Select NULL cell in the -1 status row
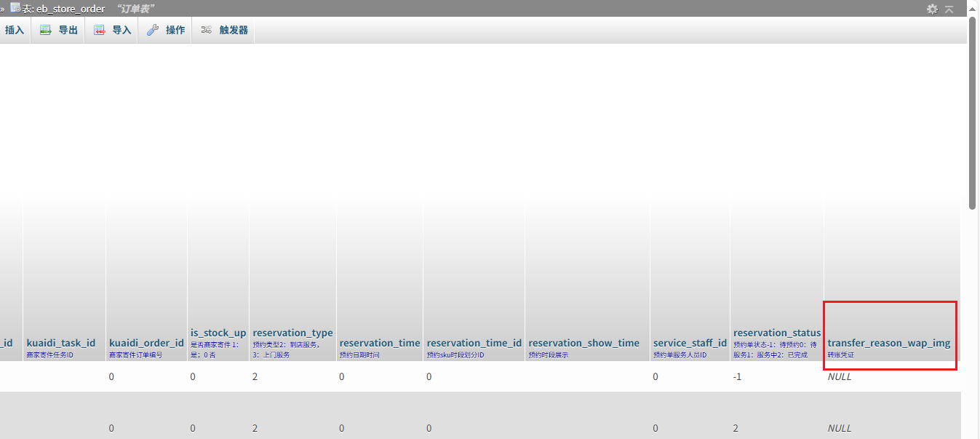This screenshot has height=439, width=980. pyautogui.click(x=840, y=376)
